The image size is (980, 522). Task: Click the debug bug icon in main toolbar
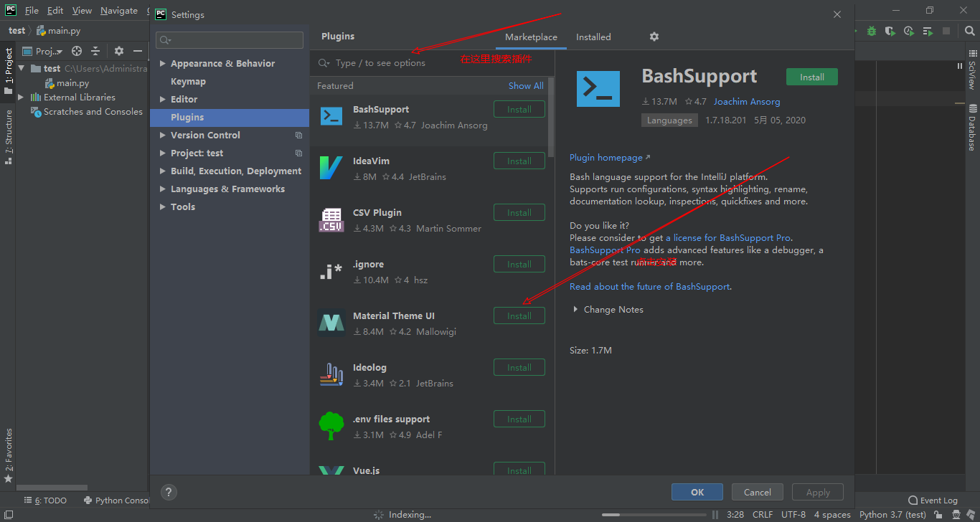click(872, 31)
